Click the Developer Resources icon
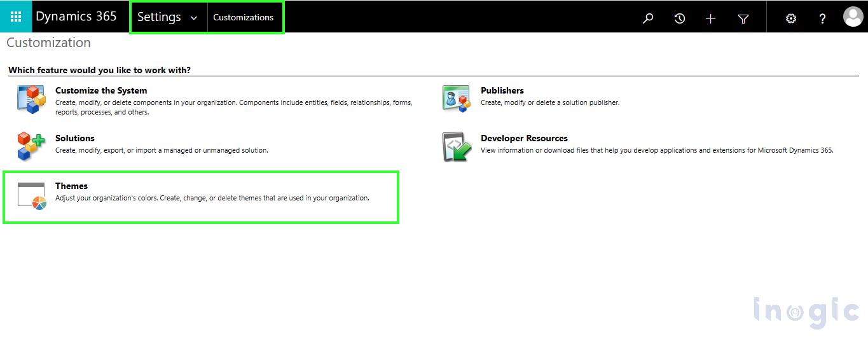The height and width of the screenshot is (348, 868). click(x=457, y=147)
